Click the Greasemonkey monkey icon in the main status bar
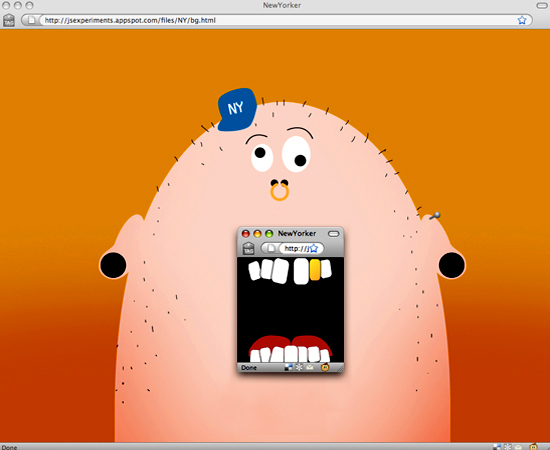Screen dimensions: 550x450 (x=534, y=447)
